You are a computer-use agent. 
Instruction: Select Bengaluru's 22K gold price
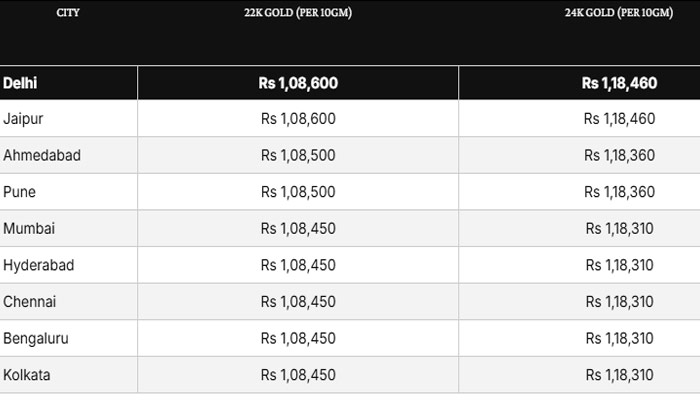tap(298, 339)
